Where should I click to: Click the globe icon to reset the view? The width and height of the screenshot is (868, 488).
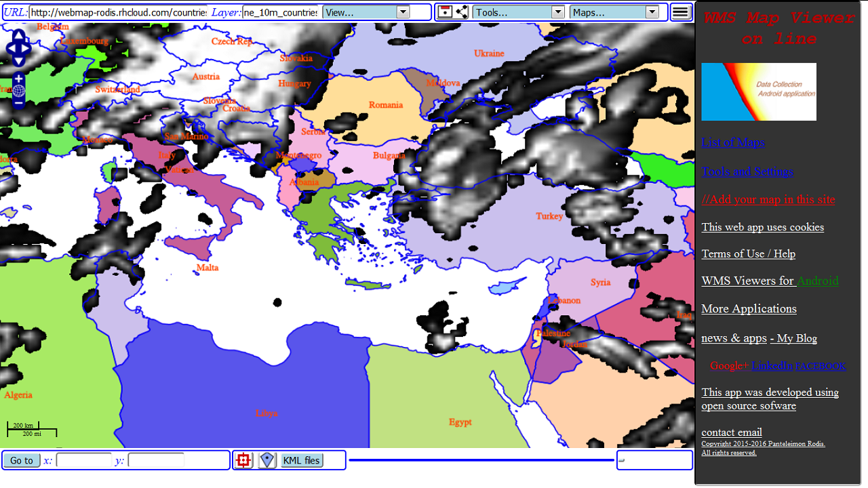pyautogui.click(x=18, y=90)
